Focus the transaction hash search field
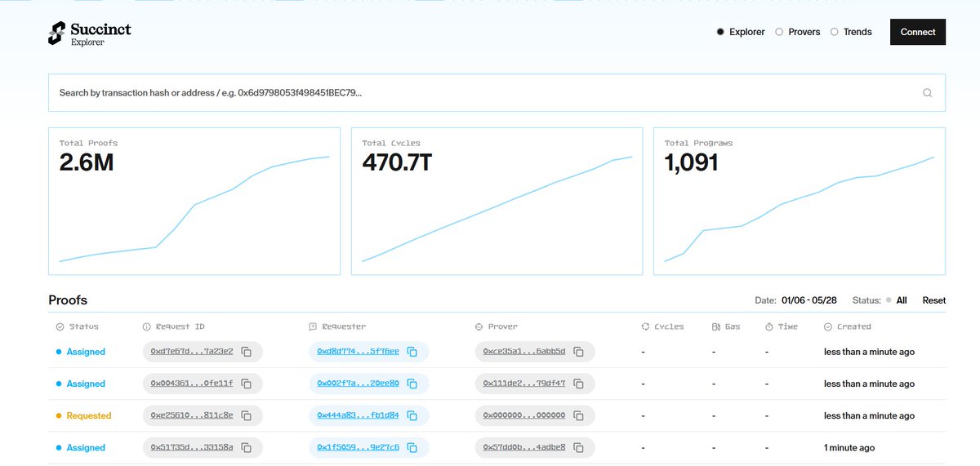The width and height of the screenshot is (980, 466). click(497, 93)
